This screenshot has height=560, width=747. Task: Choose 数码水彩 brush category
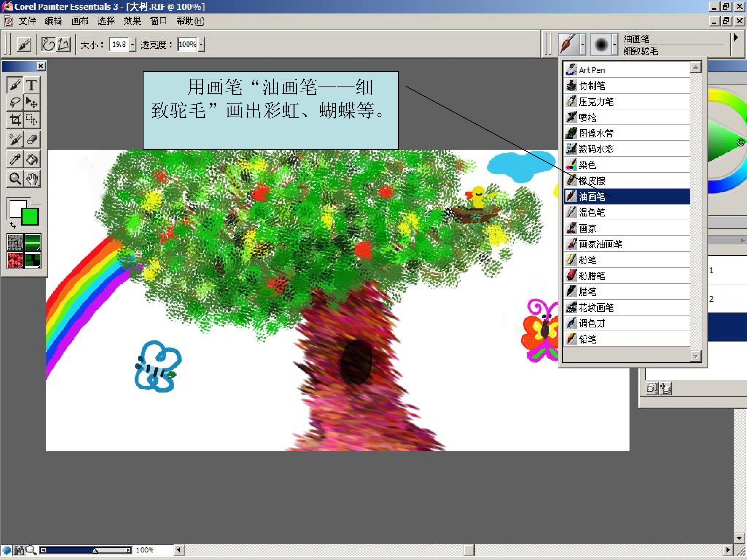[x=627, y=149]
